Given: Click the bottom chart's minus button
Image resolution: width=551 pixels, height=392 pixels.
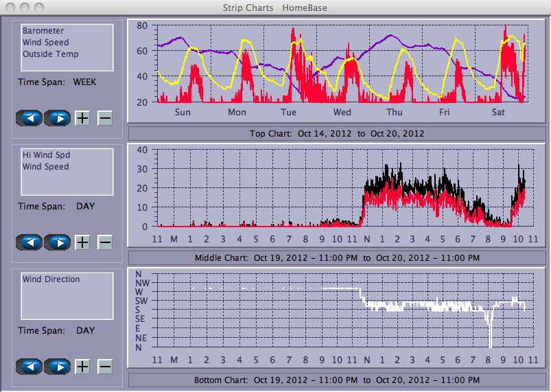Looking at the screenshot, I should pyautogui.click(x=105, y=367).
